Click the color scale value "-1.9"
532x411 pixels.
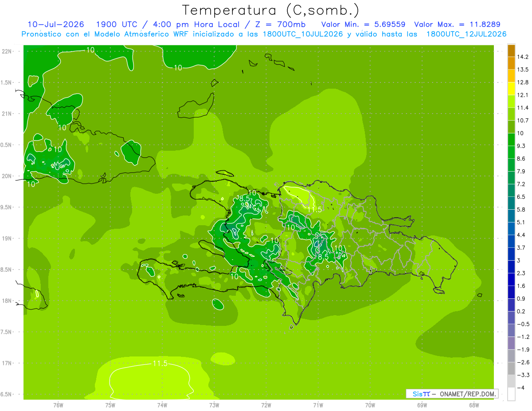pos(523,349)
